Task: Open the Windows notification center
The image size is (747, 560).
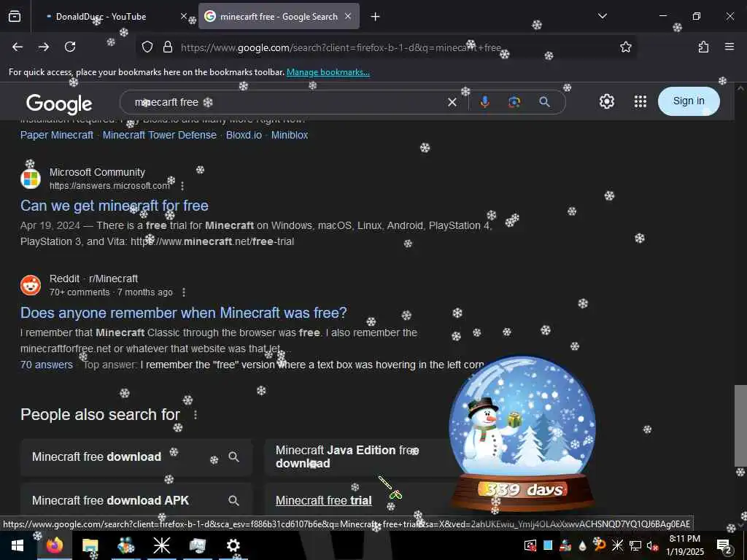Action: [x=724, y=545]
